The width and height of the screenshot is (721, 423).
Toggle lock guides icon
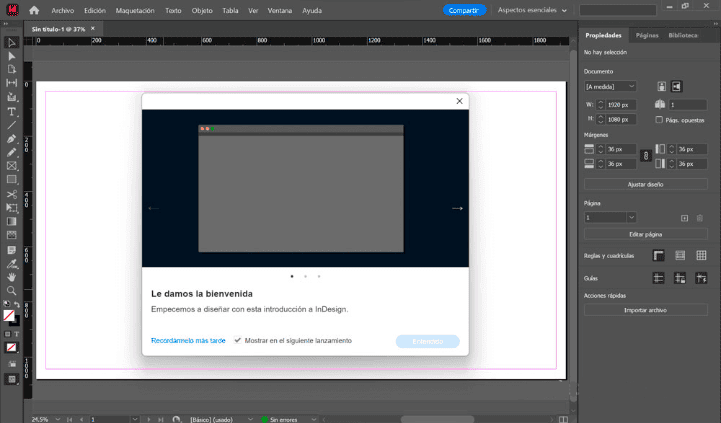click(x=680, y=278)
